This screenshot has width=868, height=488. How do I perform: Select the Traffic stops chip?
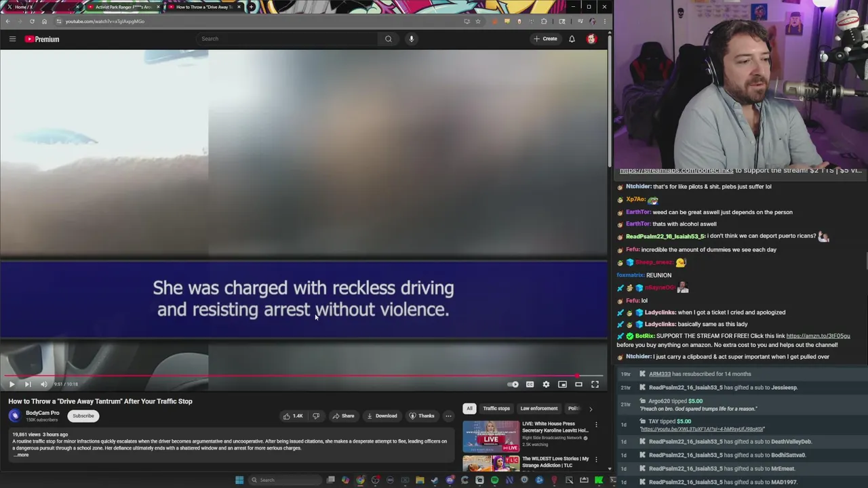[496, 409]
